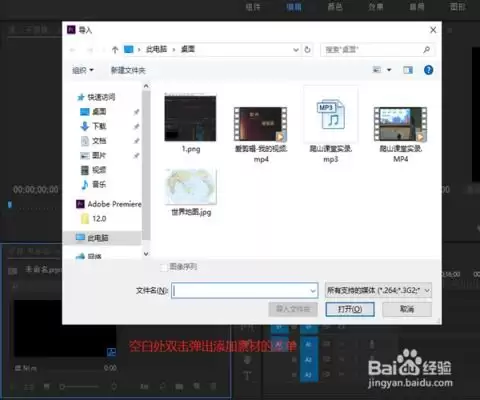Screen dimensions: 480x400
Task: Expand the file type filter dropdown
Action: 378,291
